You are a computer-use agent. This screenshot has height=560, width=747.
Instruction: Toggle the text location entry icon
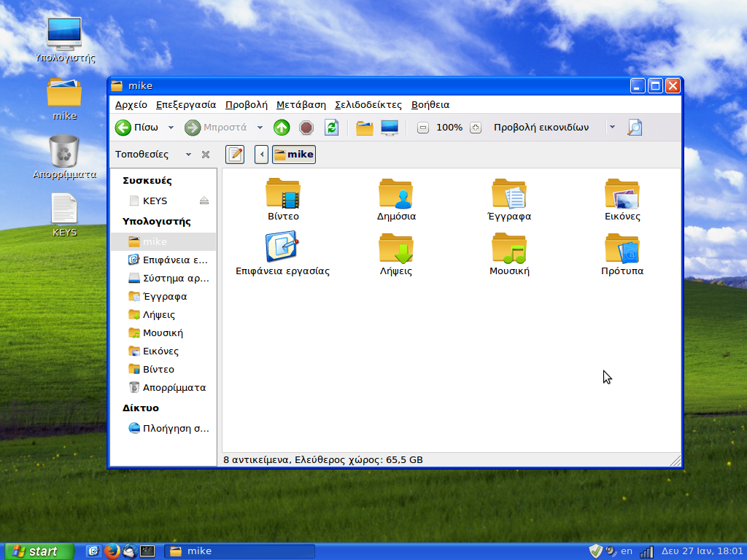point(235,155)
